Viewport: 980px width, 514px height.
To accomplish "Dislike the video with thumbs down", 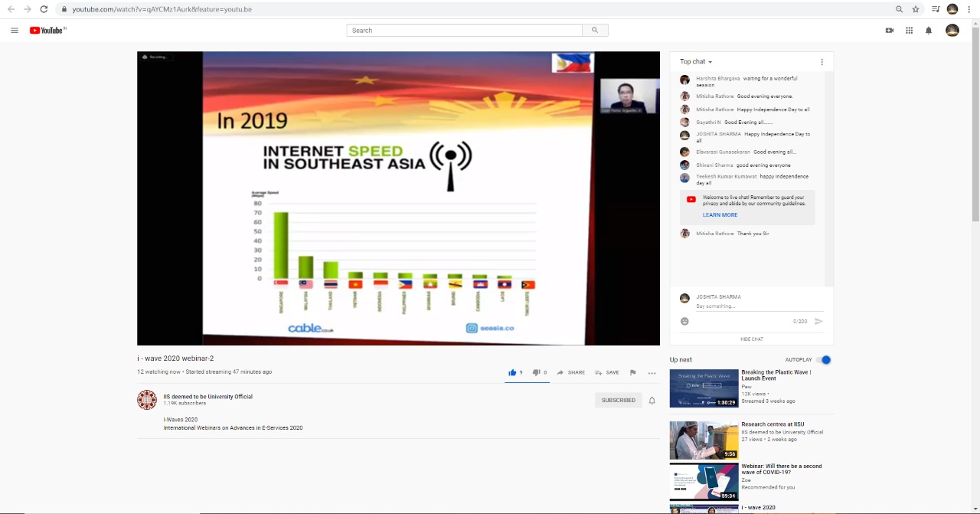I will (537, 373).
